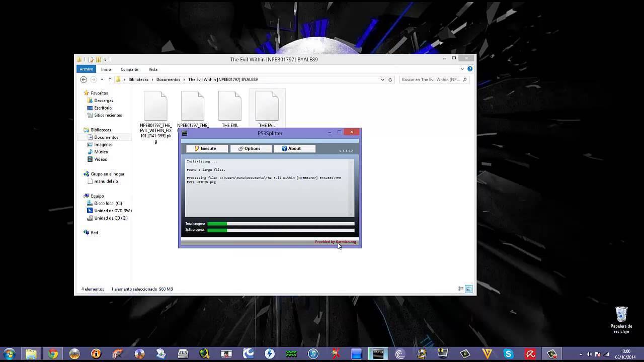Open the address bar history dropdown

tap(382, 79)
